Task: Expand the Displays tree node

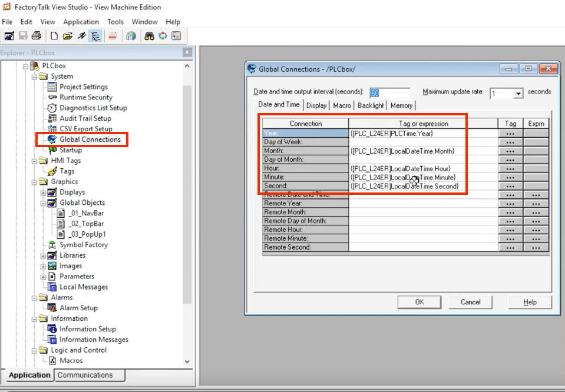Action: 43,192
